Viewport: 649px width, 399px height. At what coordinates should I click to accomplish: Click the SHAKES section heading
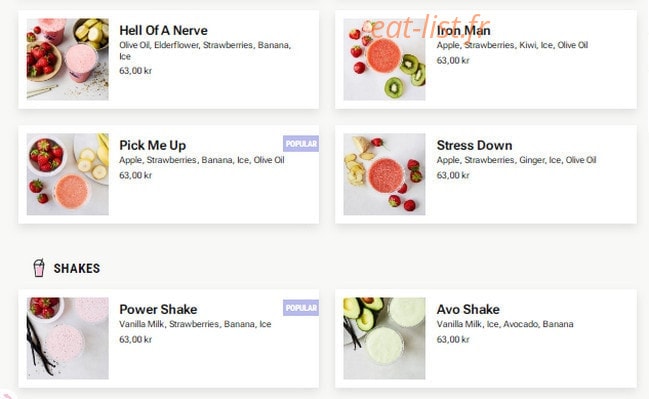[77, 268]
